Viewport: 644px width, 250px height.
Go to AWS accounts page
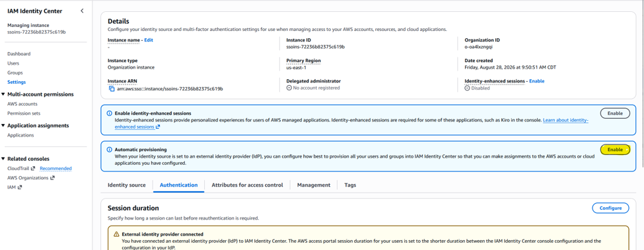point(22,104)
